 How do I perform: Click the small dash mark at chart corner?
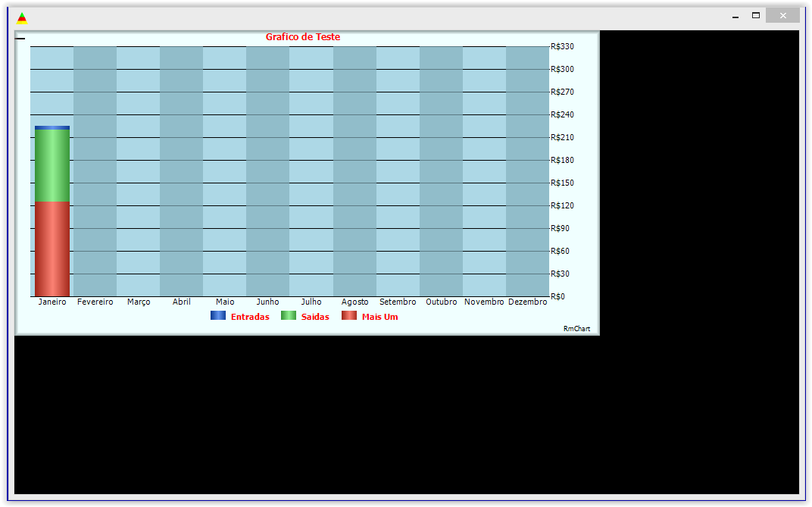point(20,39)
